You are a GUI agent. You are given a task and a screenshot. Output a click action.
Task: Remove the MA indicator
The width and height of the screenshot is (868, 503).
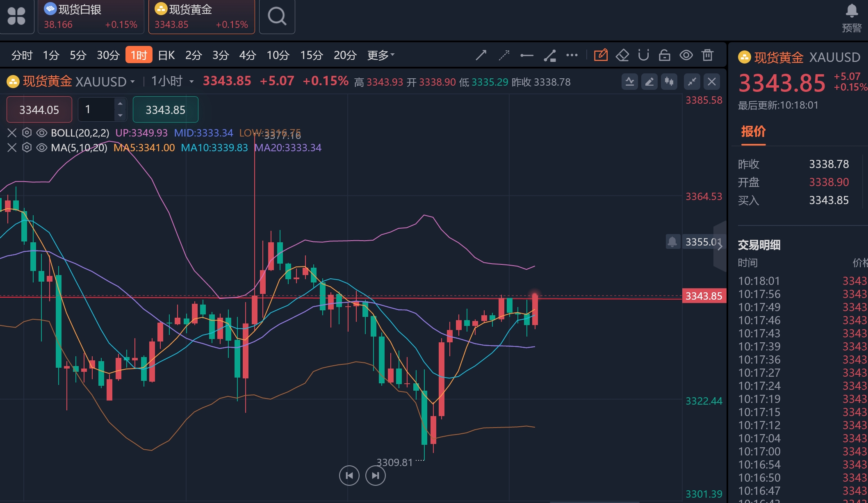click(12, 148)
